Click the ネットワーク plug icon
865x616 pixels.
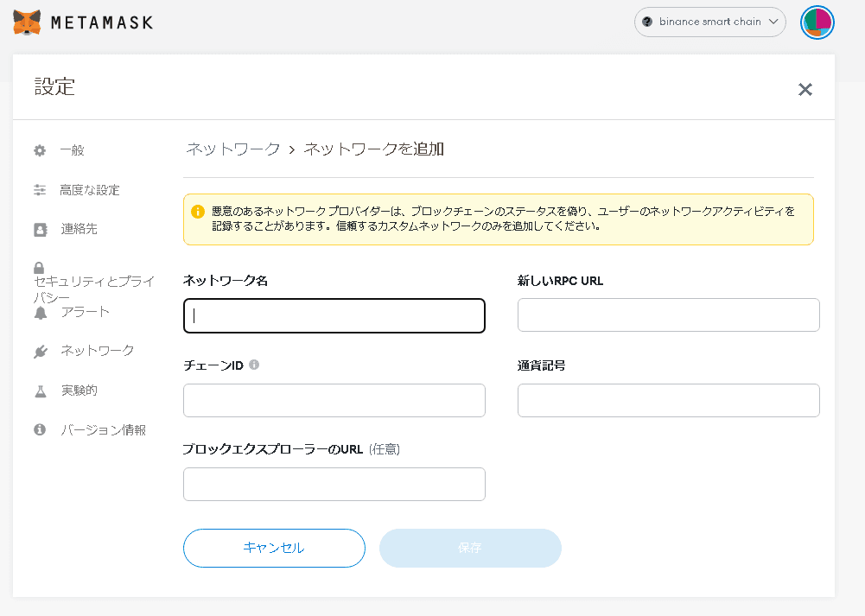40,350
